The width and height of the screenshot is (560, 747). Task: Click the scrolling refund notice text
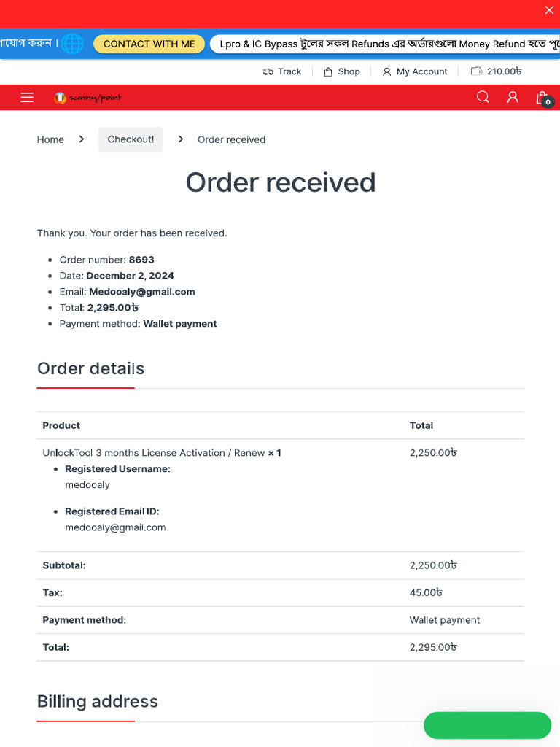(383, 44)
